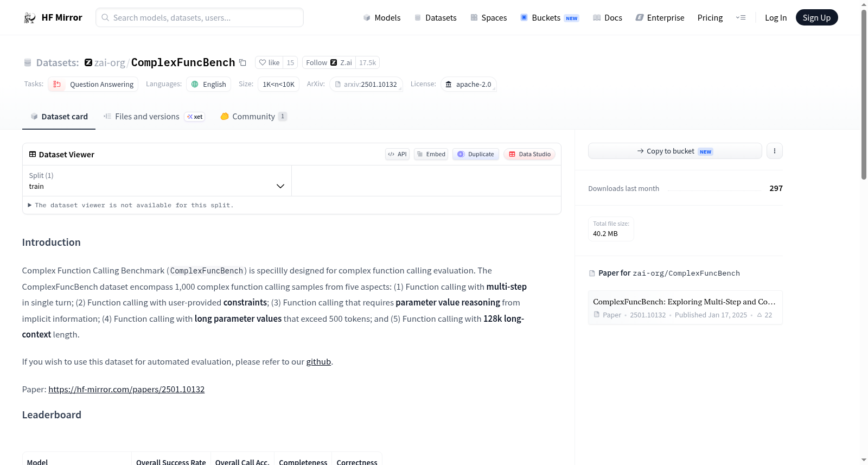This screenshot has width=868, height=465.
Task: Open the Community tab
Action: (253, 117)
